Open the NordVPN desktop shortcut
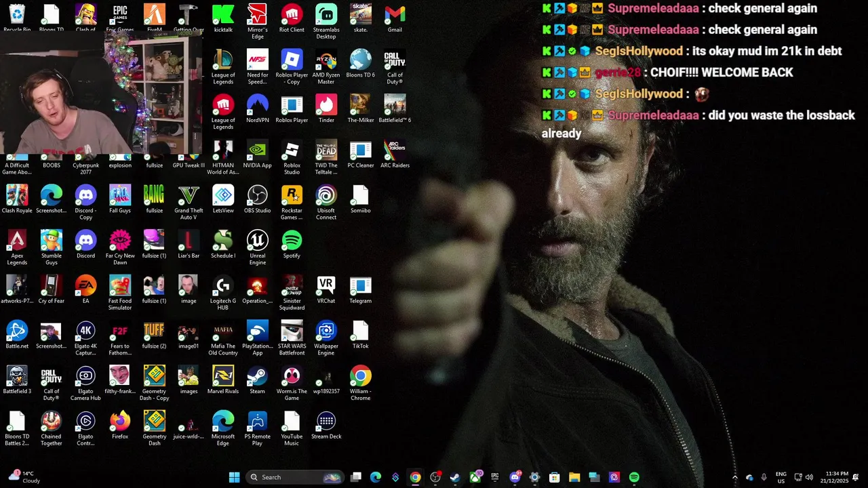Viewport: 868px width, 488px height. [258, 108]
